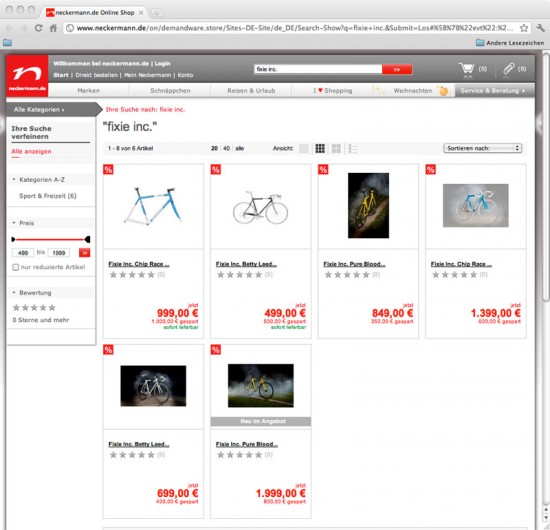Show alle items per page
Screen dimensions: 550x530
pos(240,148)
